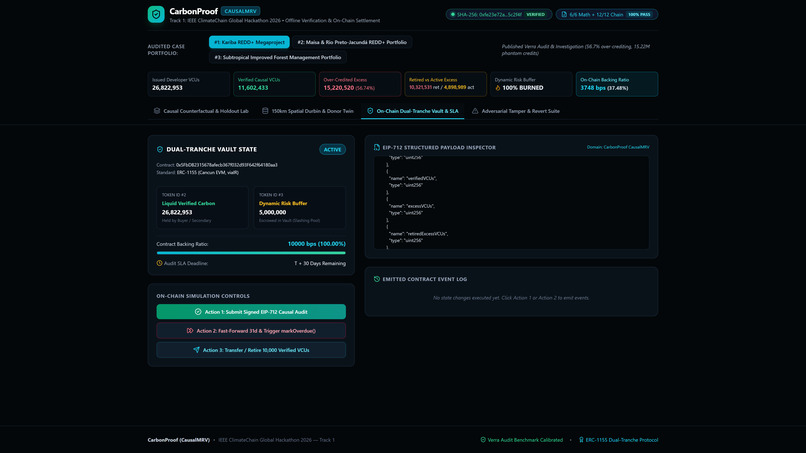The height and width of the screenshot is (453, 806).
Task: Click '10000 bps (100.00%)' value
Action: (317, 244)
